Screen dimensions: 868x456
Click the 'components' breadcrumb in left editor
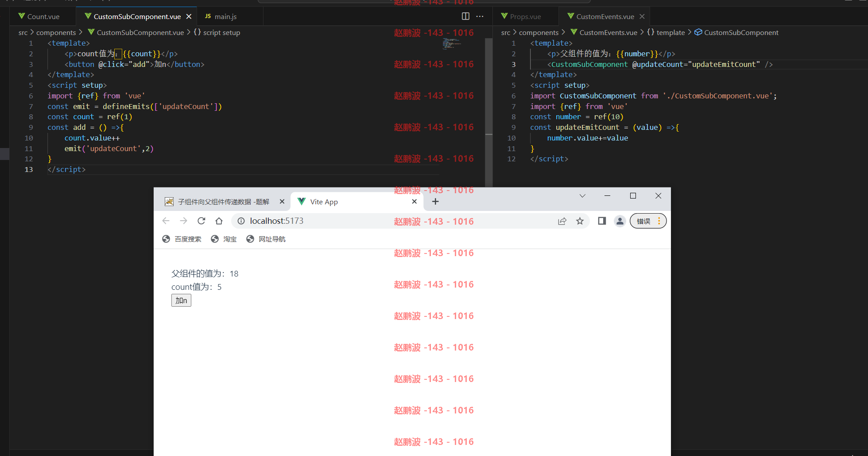56,32
